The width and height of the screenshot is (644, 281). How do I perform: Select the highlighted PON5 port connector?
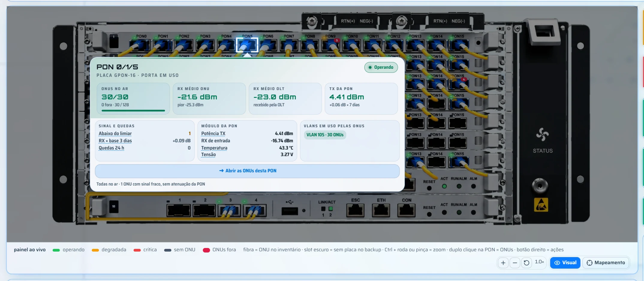point(247,45)
